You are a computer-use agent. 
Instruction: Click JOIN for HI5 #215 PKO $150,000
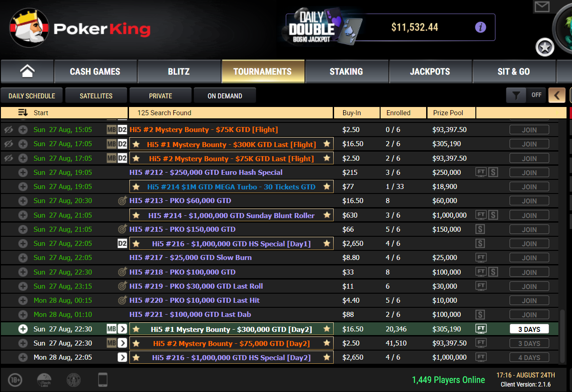pos(529,229)
